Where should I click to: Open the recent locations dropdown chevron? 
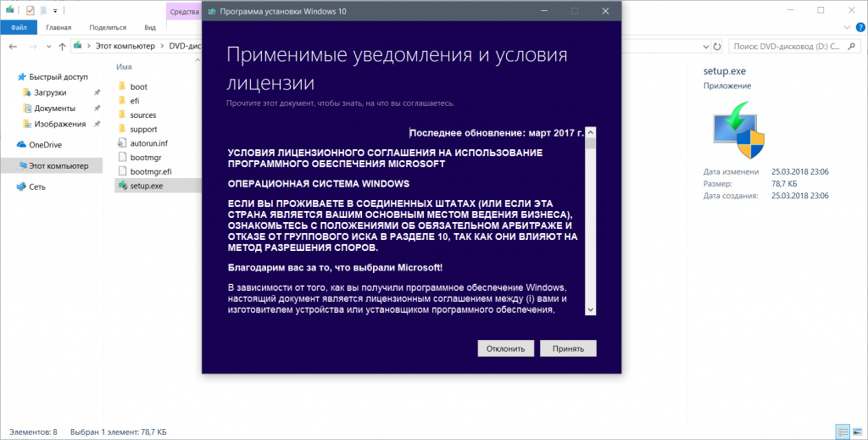(48, 47)
